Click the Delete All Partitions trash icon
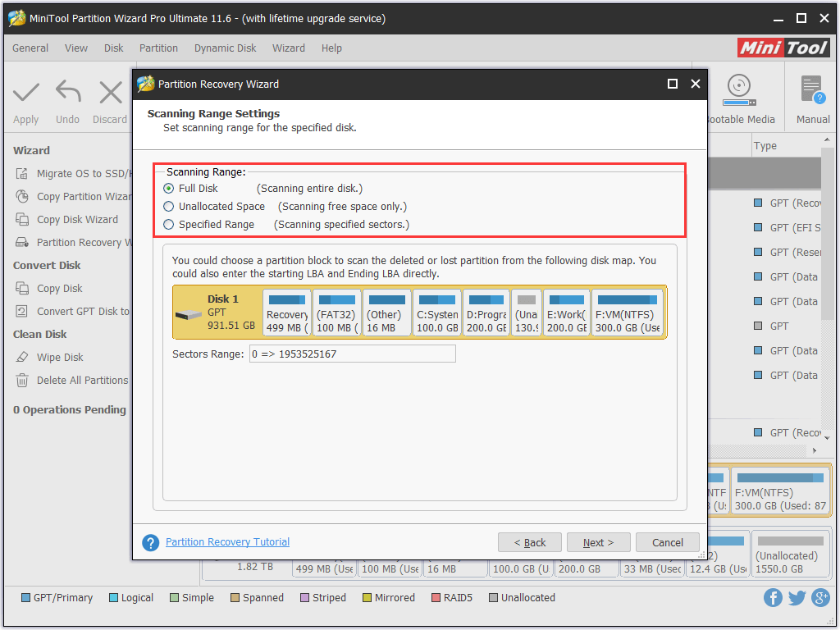Image resolution: width=840 pixels, height=630 pixels. click(22, 381)
